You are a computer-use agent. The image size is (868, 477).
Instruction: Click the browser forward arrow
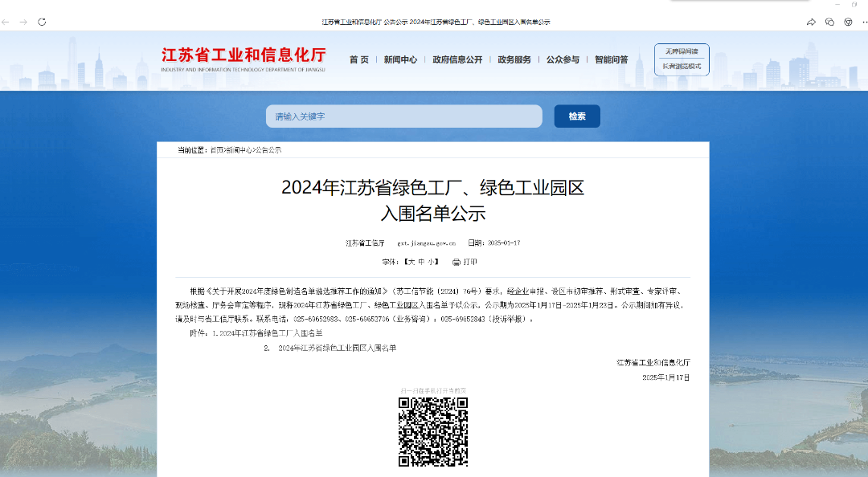(x=23, y=22)
